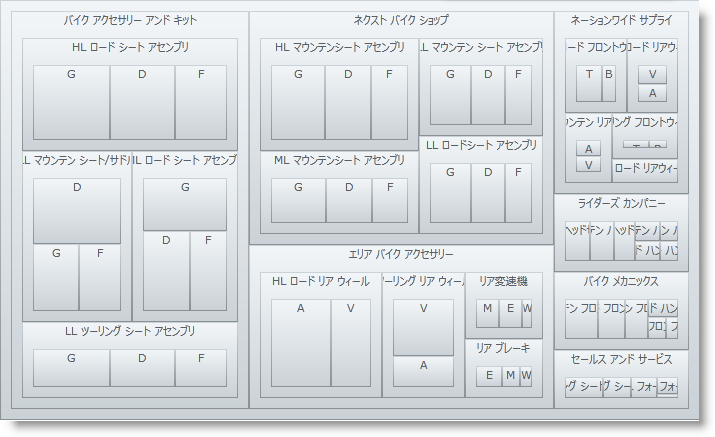Choose D cell in LL ツーリング シート アセンブリ

pyautogui.click(x=142, y=368)
